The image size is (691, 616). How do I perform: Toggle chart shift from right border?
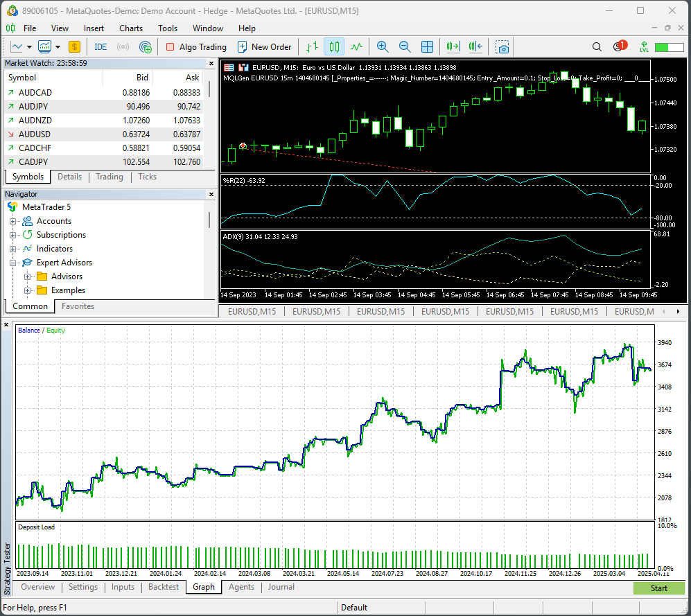click(x=475, y=46)
